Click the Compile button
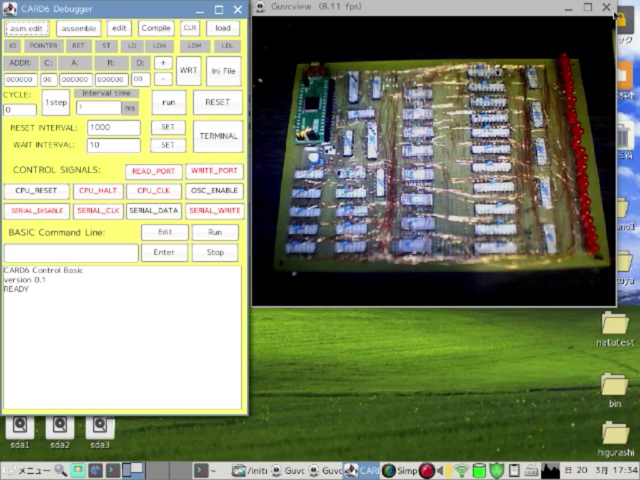Viewport: 640px width, 480px height. (x=156, y=28)
